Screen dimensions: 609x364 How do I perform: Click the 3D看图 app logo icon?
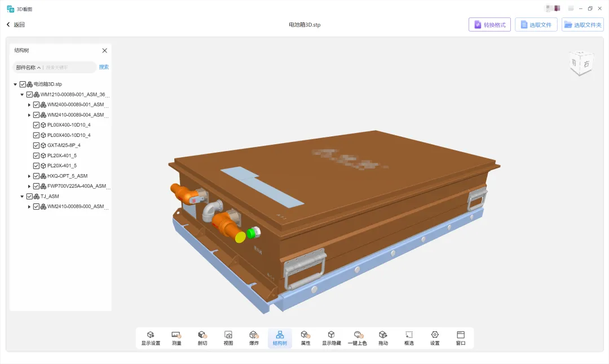point(11,9)
